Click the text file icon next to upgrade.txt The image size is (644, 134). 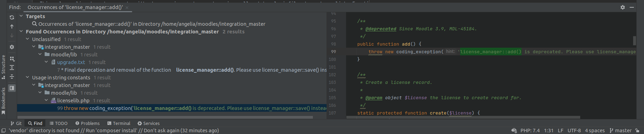click(x=53, y=62)
